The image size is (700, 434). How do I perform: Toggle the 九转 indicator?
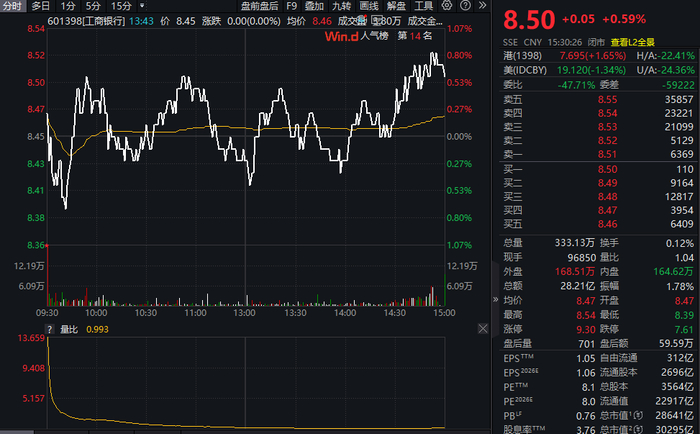point(342,6)
